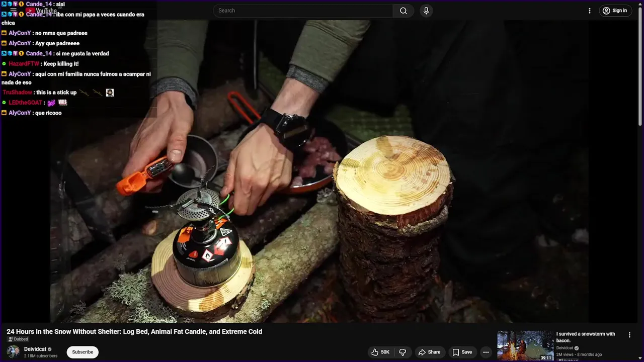Viewport: 644px width, 362px height.
Task: Open 'I survived a snowstorm with bacon.' title
Action: [x=586, y=337]
